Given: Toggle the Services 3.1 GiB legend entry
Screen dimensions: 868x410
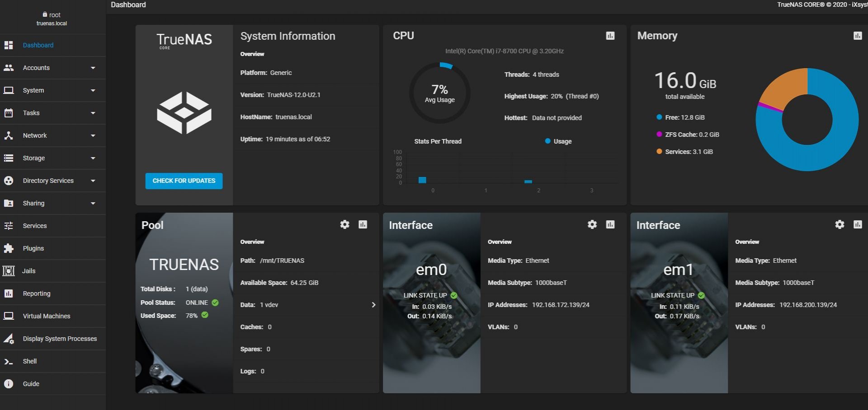Looking at the screenshot, I should 684,152.
